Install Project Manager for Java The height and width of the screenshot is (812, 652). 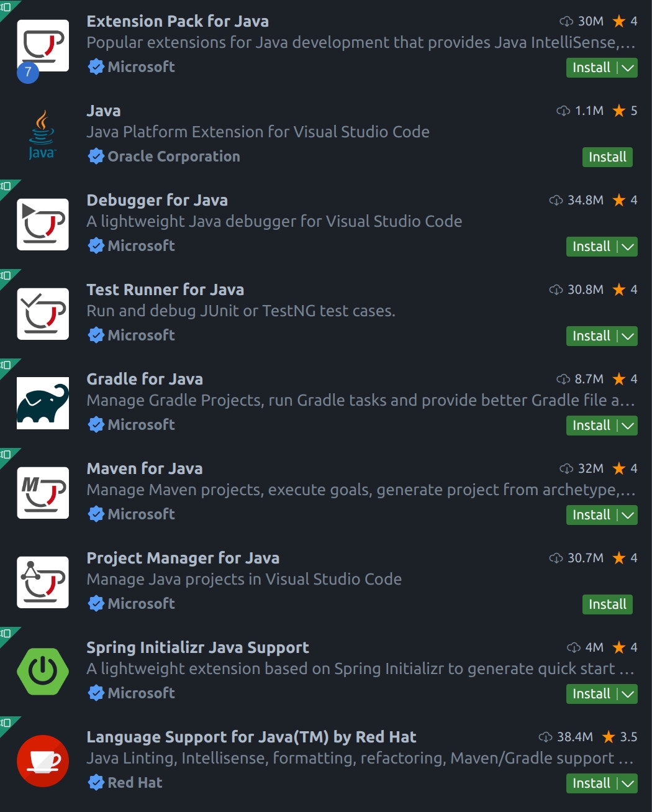(x=607, y=604)
